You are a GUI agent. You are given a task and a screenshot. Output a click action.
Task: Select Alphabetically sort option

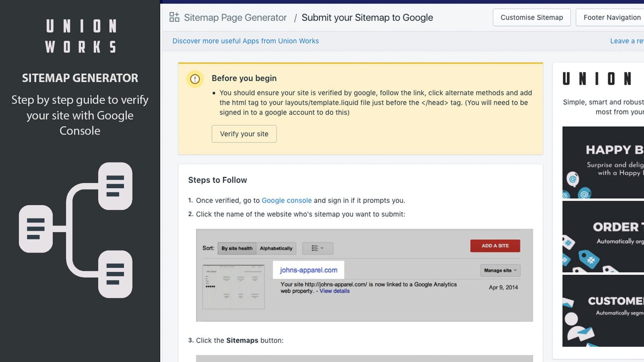(276, 248)
